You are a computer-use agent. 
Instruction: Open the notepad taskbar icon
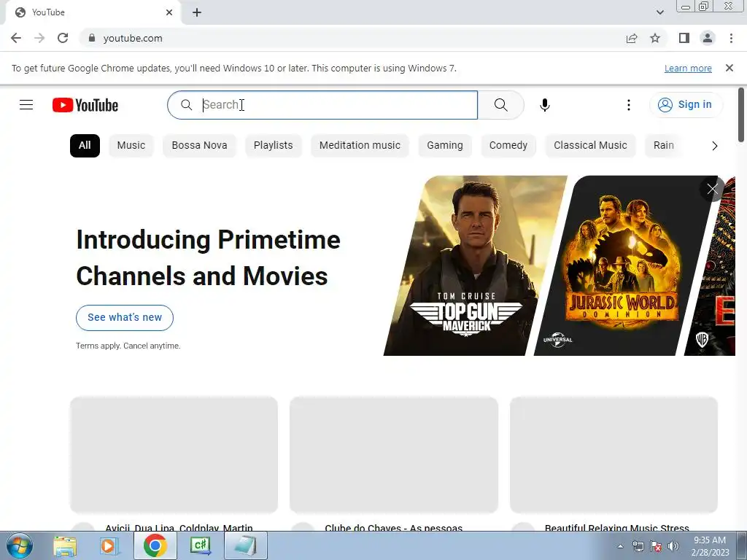pos(246,545)
